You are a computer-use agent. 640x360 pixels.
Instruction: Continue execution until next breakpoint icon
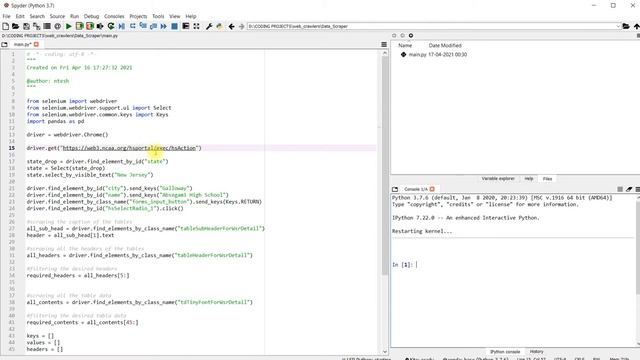164,26
